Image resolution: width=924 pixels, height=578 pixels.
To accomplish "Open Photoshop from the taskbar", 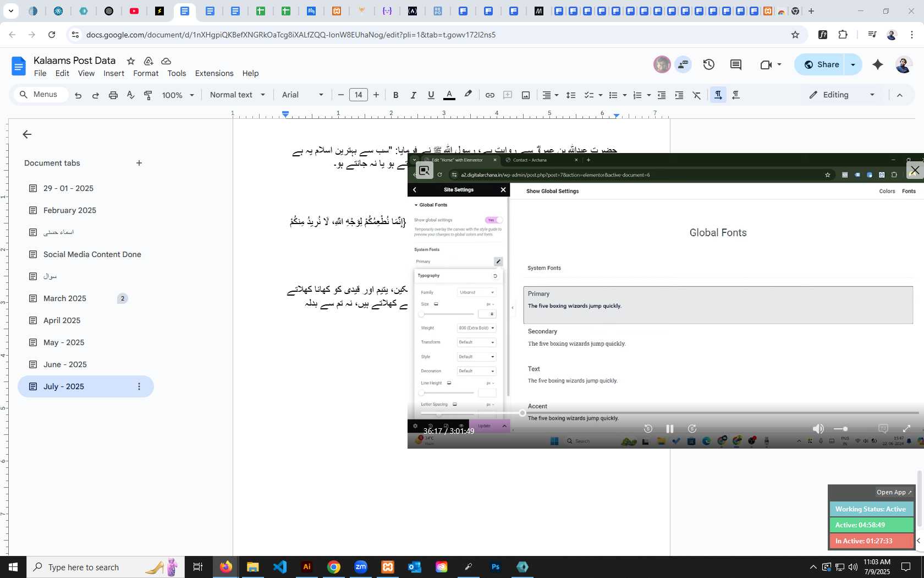I will (496, 567).
